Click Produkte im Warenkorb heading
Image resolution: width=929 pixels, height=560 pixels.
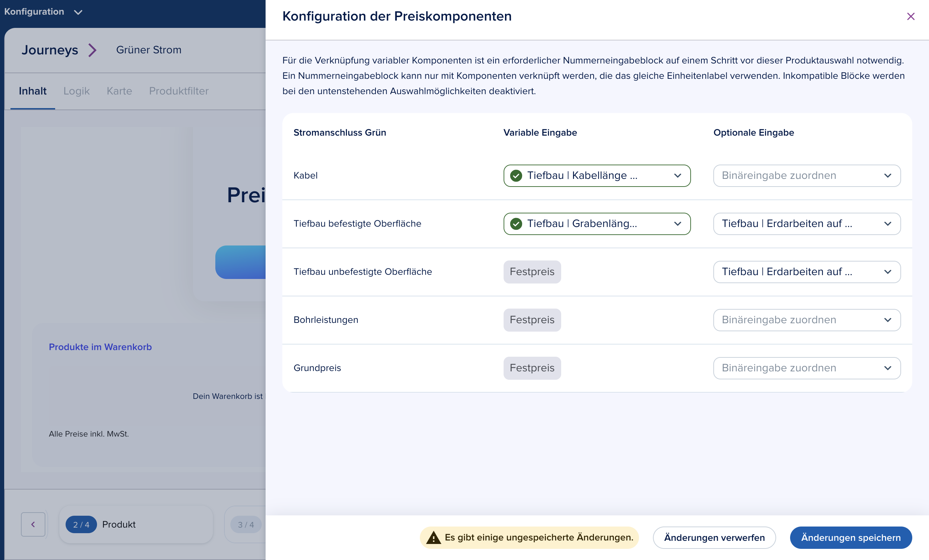[100, 347]
